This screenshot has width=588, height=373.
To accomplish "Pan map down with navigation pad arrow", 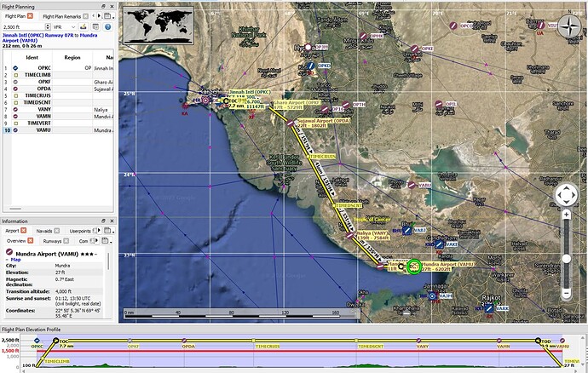I will click(x=566, y=203).
